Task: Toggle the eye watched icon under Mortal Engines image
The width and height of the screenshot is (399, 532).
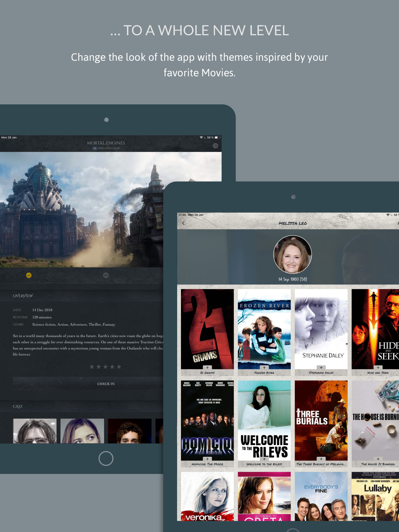Action: point(106,275)
